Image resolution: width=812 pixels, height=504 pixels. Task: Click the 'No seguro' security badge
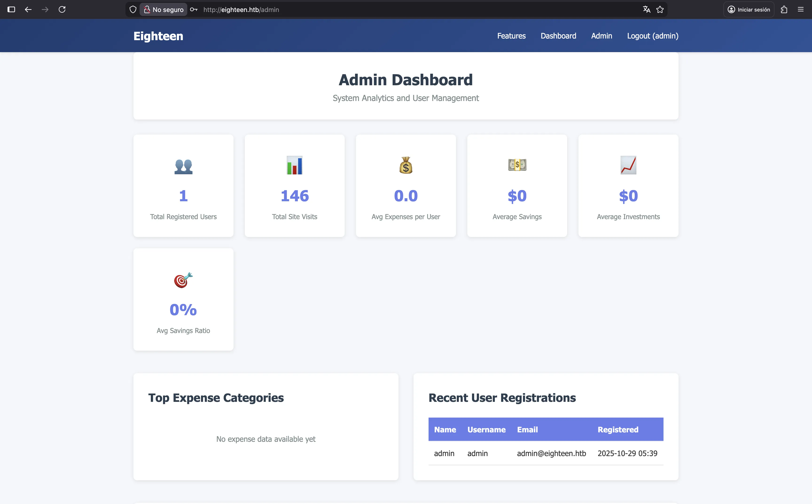164,10
